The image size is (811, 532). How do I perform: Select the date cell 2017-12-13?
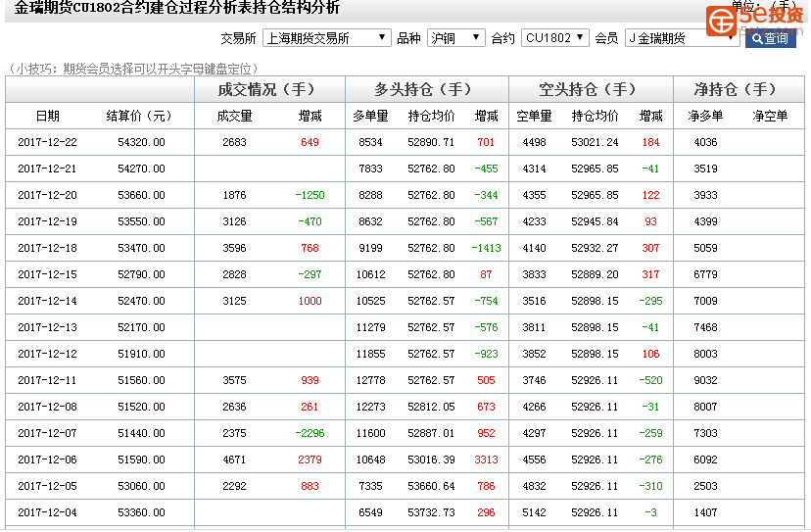click(47, 327)
